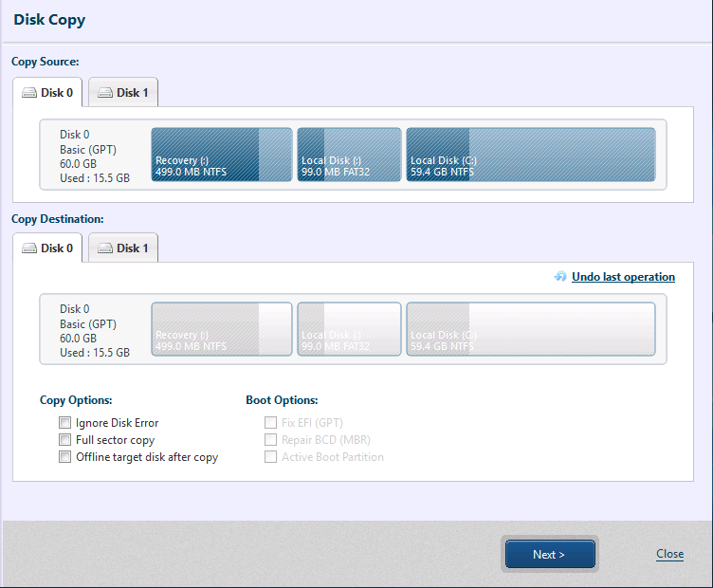
Task: Select Disk 0 tab under Copy Source
Action: click(47, 93)
